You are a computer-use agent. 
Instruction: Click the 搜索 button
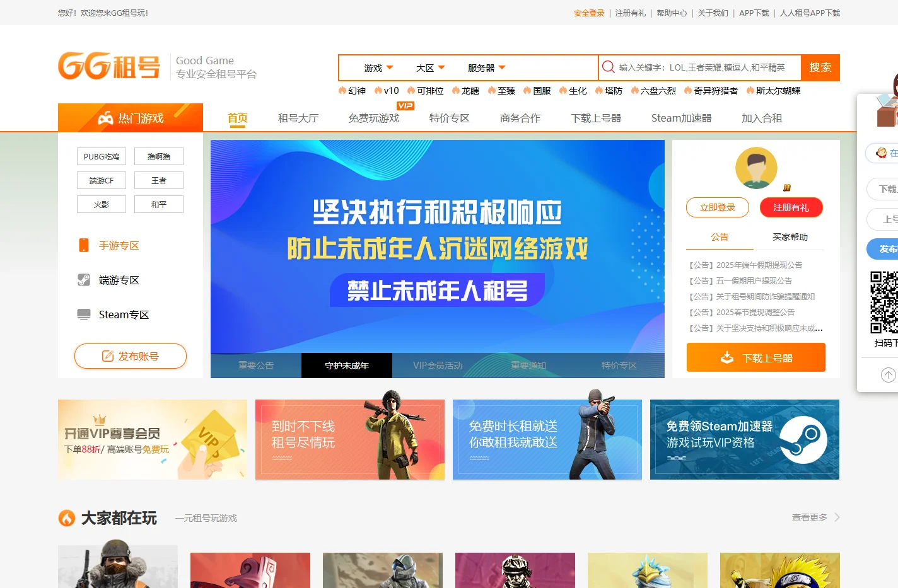[820, 67]
